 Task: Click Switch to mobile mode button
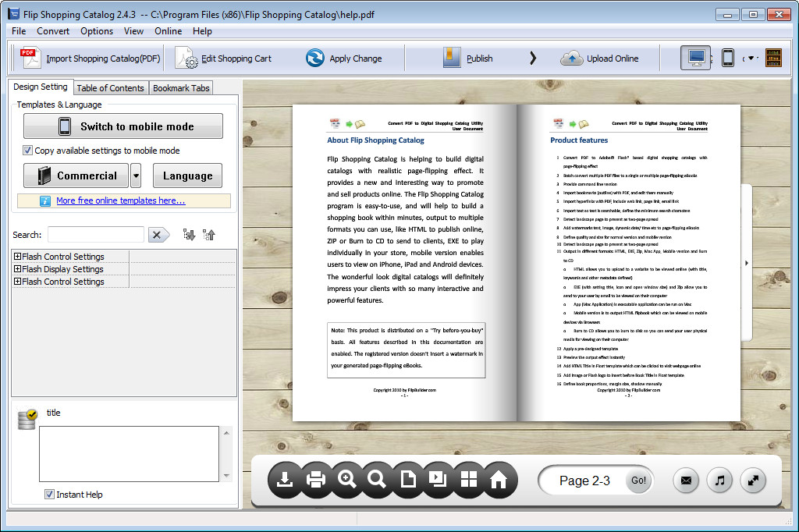(x=123, y=126)
